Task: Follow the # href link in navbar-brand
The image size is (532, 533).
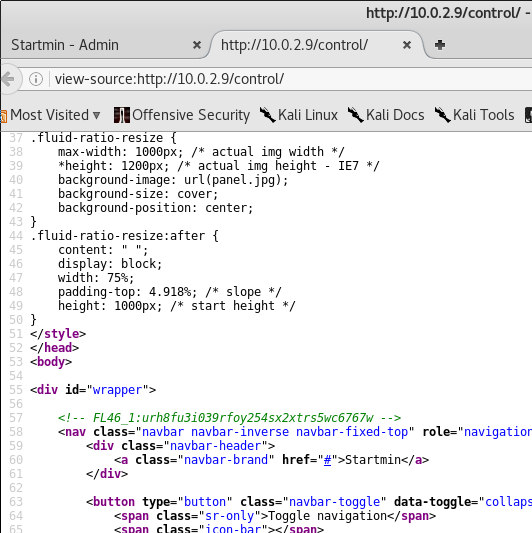Action: pyautogui.click(x=327, y=460)
